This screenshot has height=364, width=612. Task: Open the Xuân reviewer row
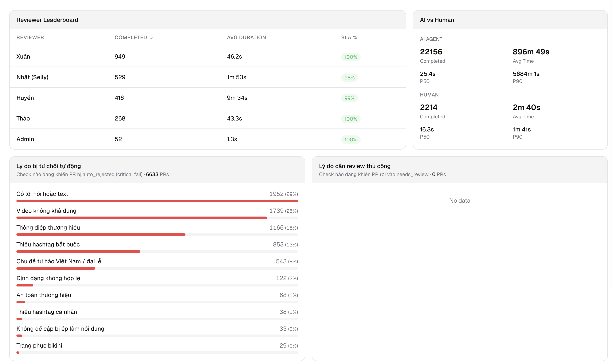[x=208, y=57]
